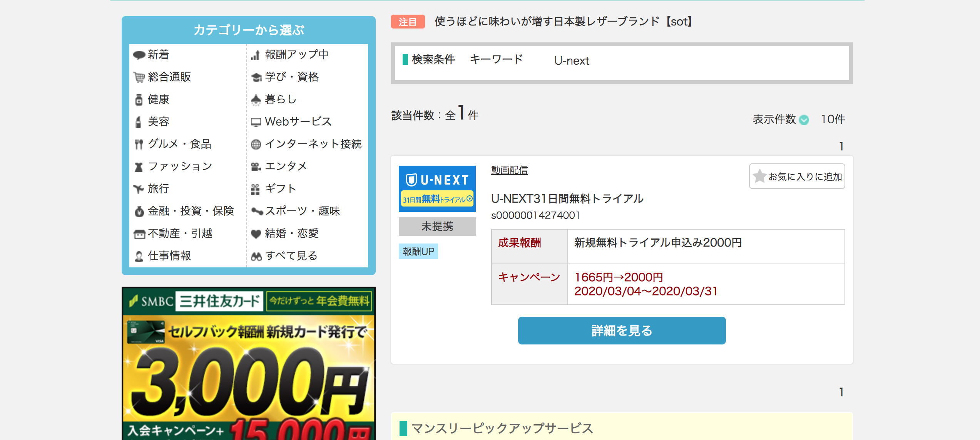
Task: Go to インターネット接続 category
Action: pos(313,144)
